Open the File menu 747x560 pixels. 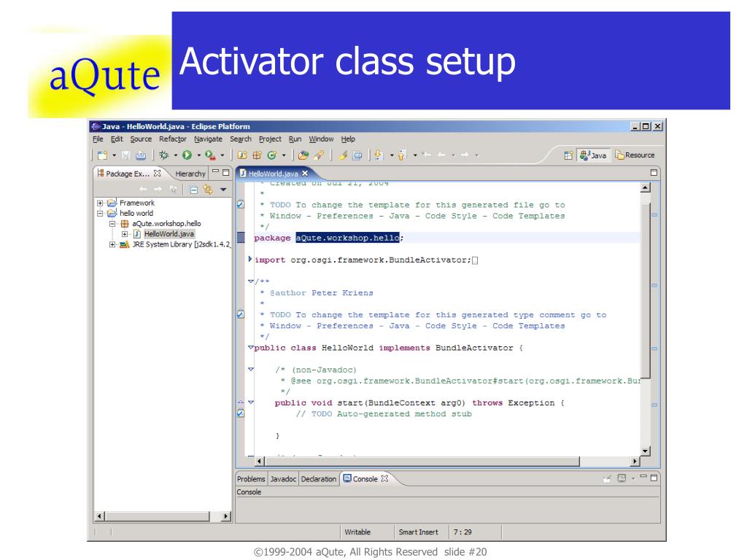coord(98,139)
